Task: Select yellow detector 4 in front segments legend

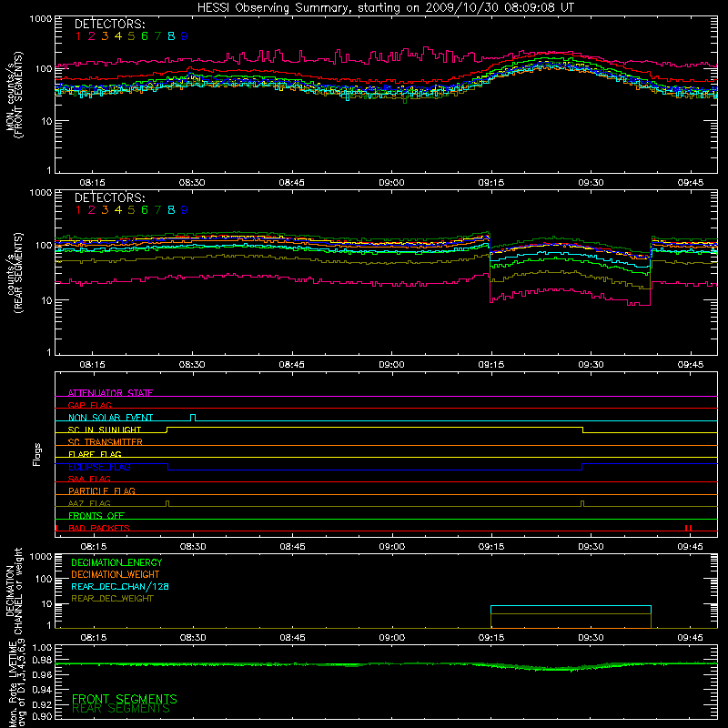Action: [x=118, y=36]
